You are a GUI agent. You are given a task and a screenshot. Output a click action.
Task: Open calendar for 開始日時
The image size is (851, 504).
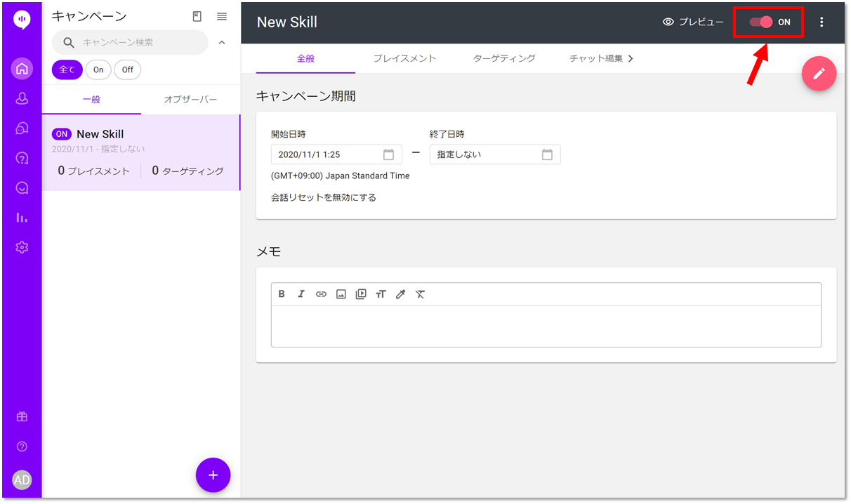click(388, 154)
